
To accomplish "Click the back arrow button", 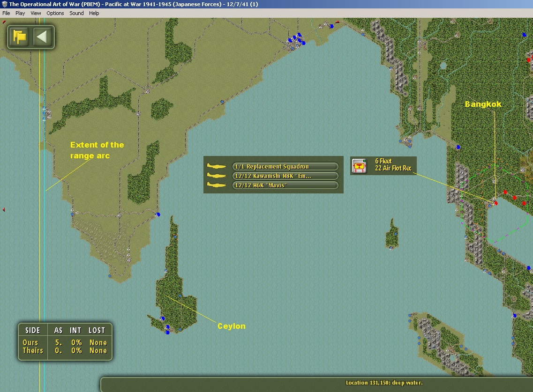I will pos(42,37).
